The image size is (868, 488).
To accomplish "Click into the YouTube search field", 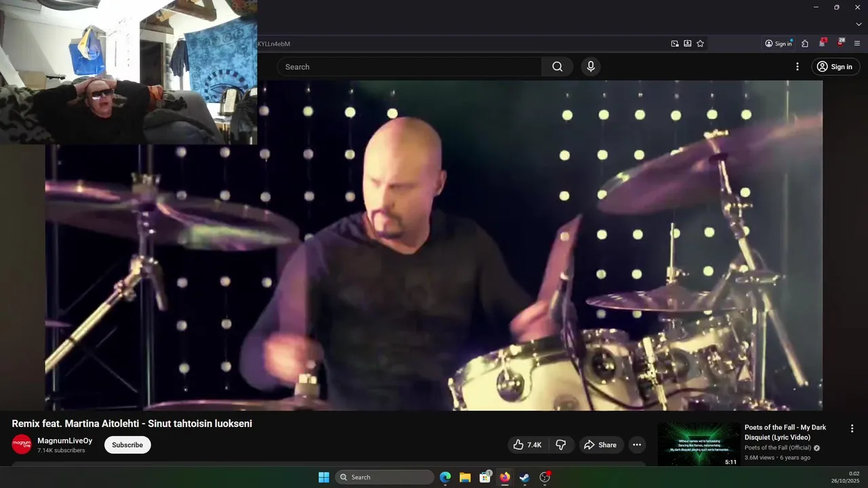I will pos(410,66).
